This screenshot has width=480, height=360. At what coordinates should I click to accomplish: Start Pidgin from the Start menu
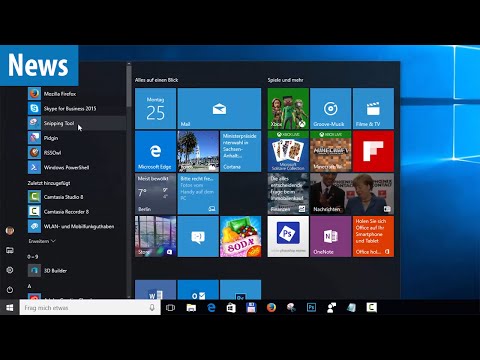[x=77, y=138]
